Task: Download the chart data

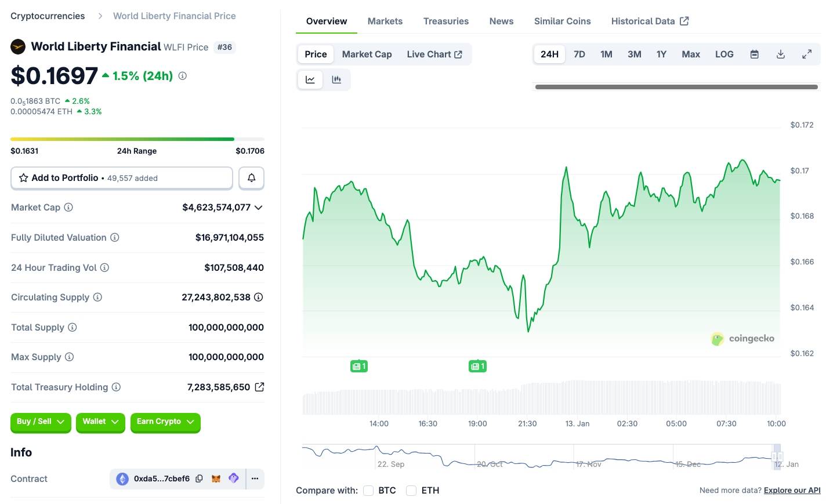Action: [x=780, y=54]
